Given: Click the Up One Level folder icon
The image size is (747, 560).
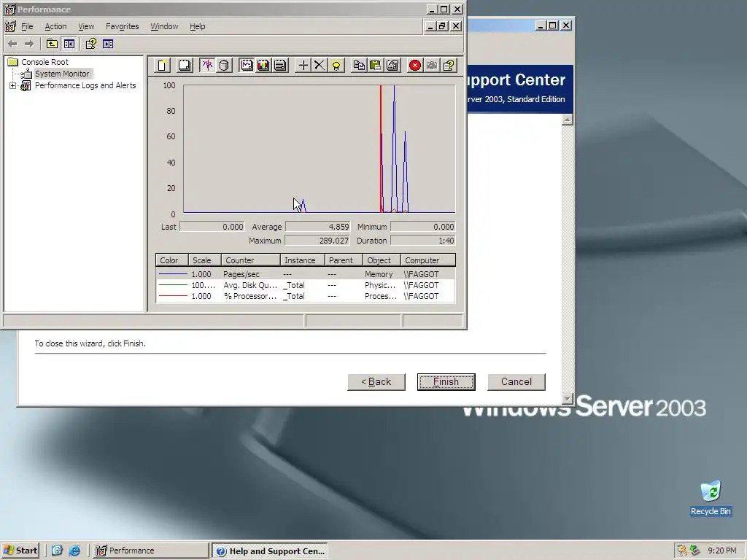Looking at the screenshot, I should (52, 44).
